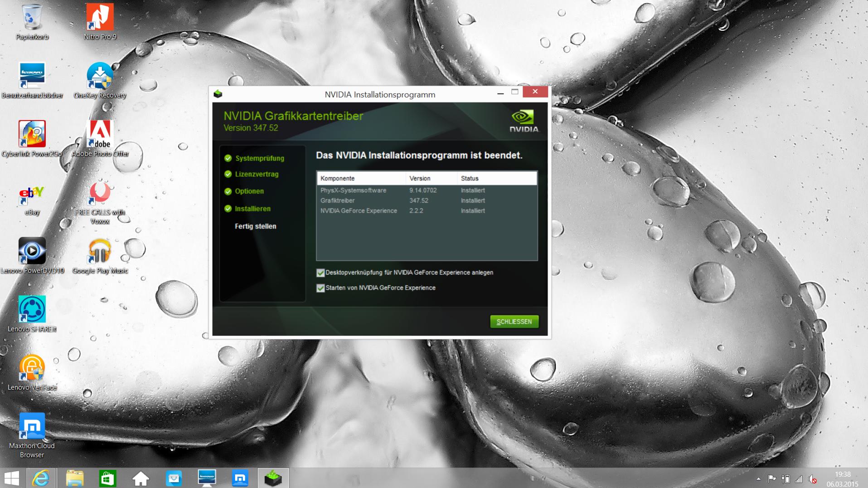Viewport: 868px width, 488px height.
Task: Select the NVIDIA GeForce Experience row
Action: (427, 211)
